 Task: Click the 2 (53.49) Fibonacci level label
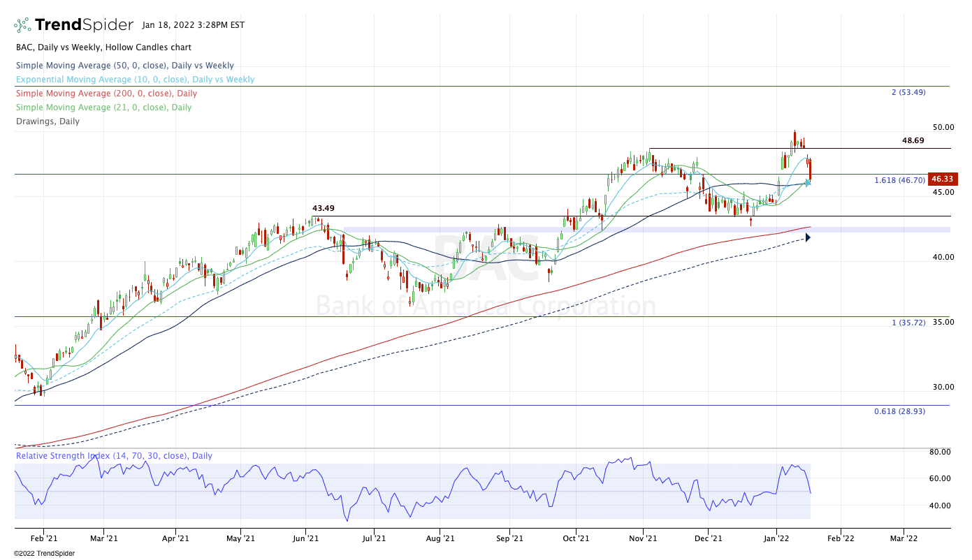click(908, 92)
